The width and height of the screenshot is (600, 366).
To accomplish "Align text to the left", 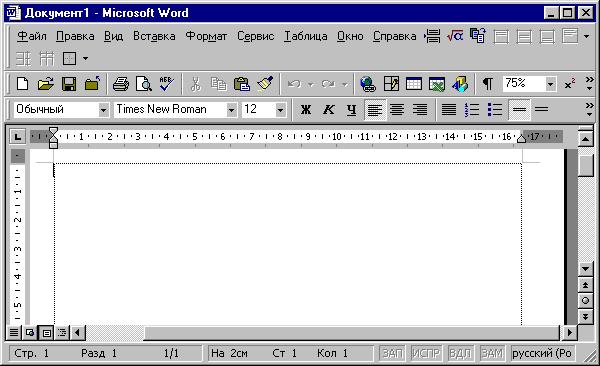I will (x=375, y=110).
